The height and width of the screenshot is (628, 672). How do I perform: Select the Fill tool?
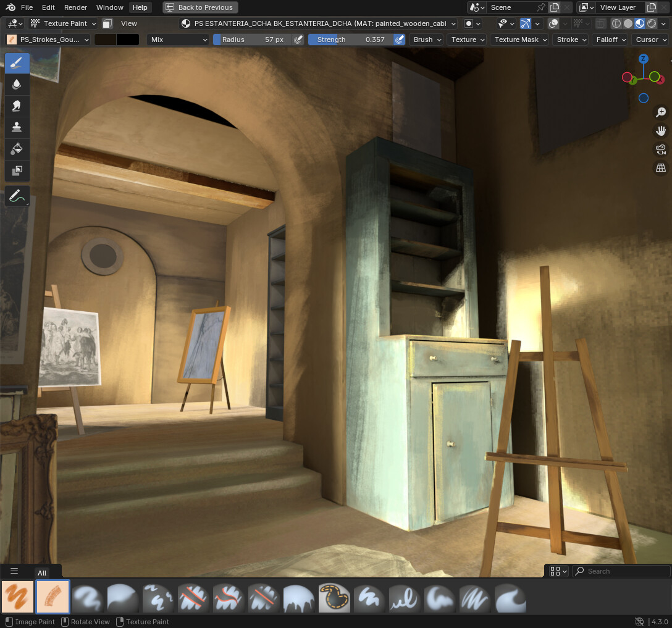(x=17, y=149)
